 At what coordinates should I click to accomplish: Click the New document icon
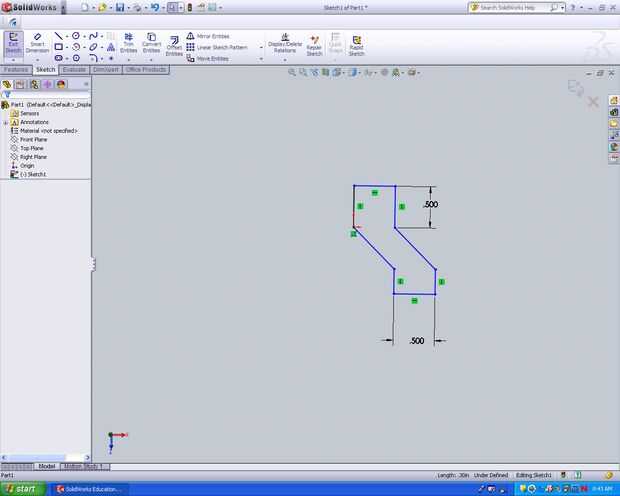coord(85,8)
